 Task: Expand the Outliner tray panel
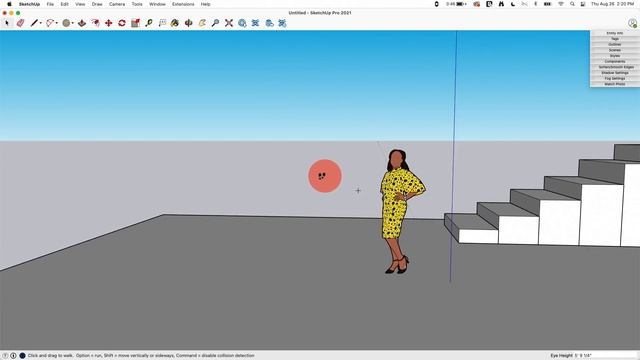click(615, 44)
